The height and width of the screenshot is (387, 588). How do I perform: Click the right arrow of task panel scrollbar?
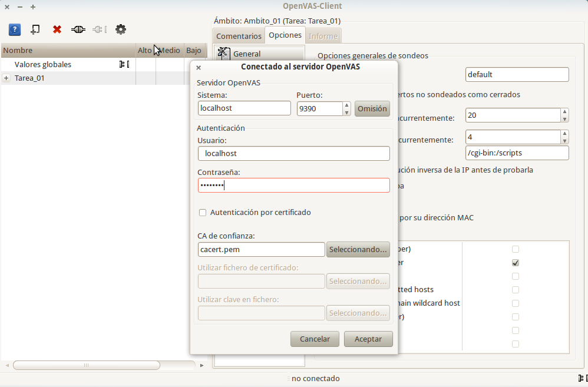point(201,365)
